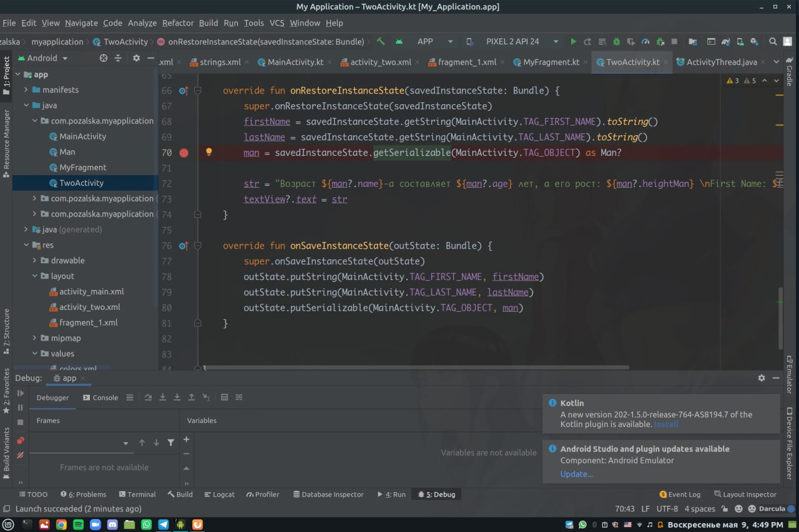Switch to the fragment_1.xml tab
The image size is (799, 532).
pos(467,62)
